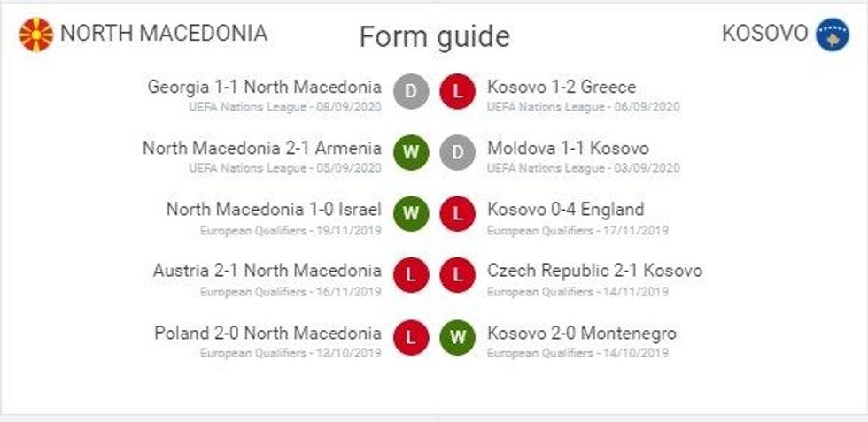Select the NORTH MACEDONIA team name

pos(163,34)
